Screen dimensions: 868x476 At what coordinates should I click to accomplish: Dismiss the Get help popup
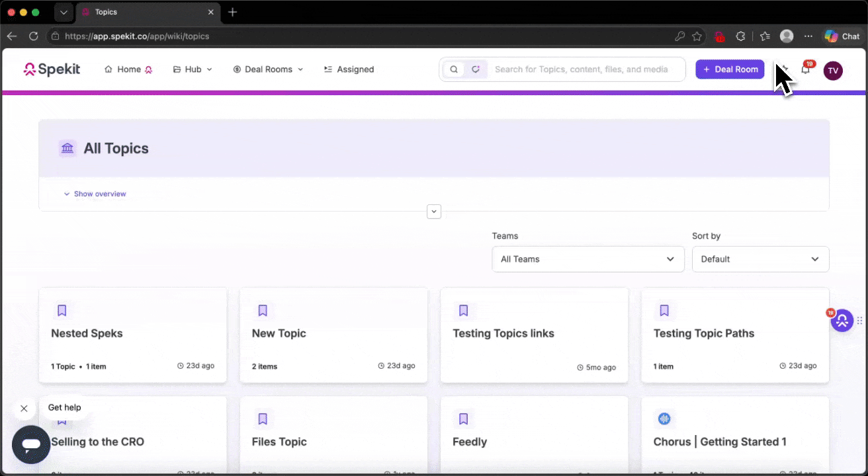[x=24, y=409]
